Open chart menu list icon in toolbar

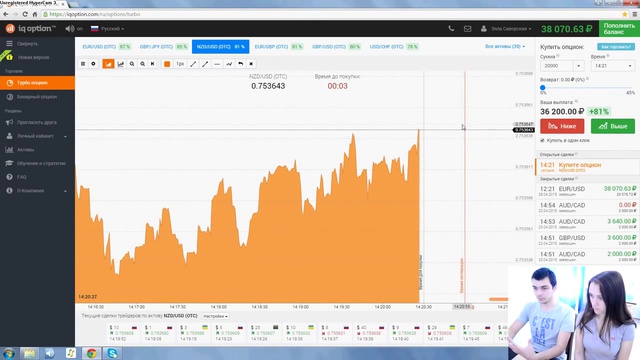[x=83, y=64]
